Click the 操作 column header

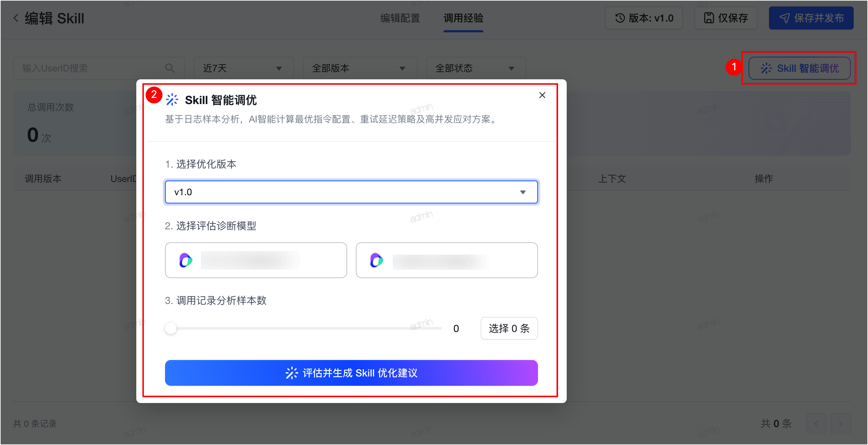[764, 179]
